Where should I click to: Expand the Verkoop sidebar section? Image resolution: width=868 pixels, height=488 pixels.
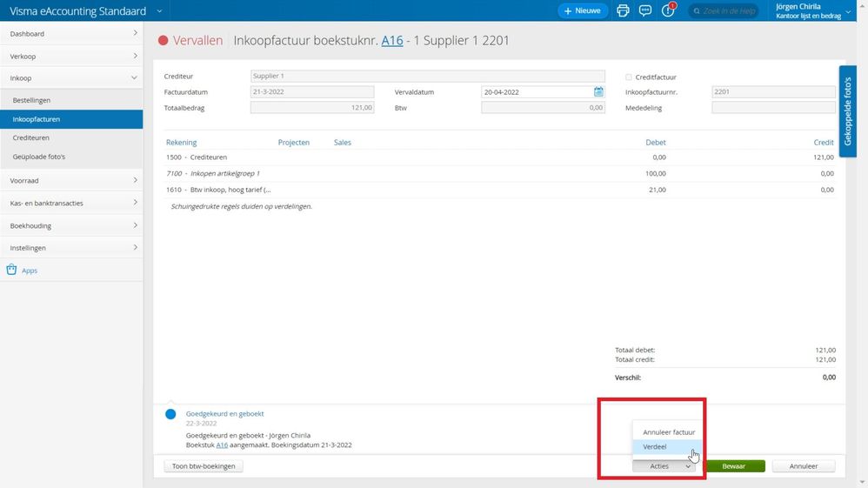[71, 56]
